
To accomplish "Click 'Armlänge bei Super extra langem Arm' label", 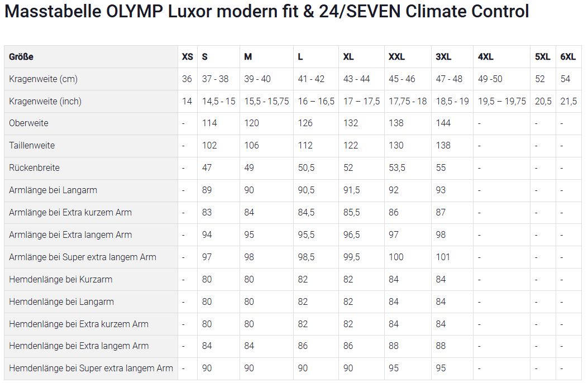I will coord(83,257).
